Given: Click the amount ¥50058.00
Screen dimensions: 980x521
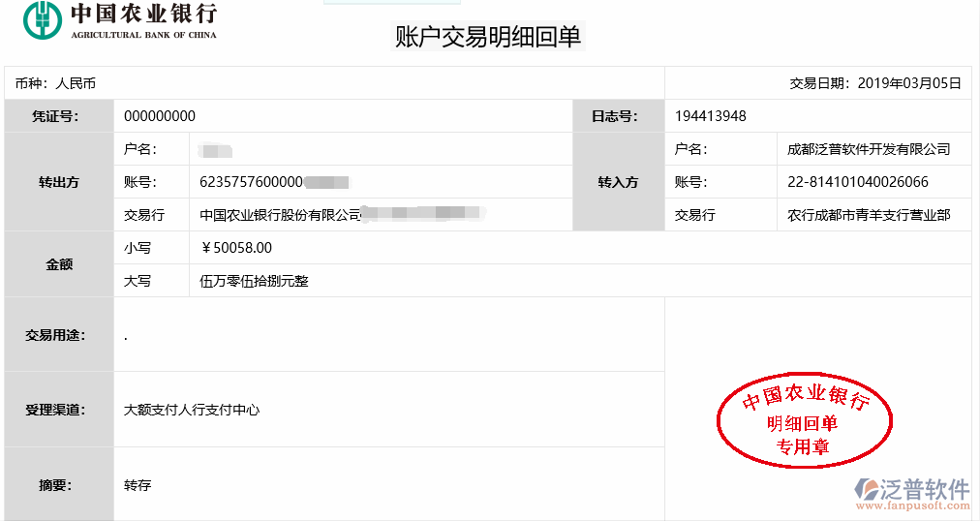Looking at the screenshot, I should [x=236, y=248].
